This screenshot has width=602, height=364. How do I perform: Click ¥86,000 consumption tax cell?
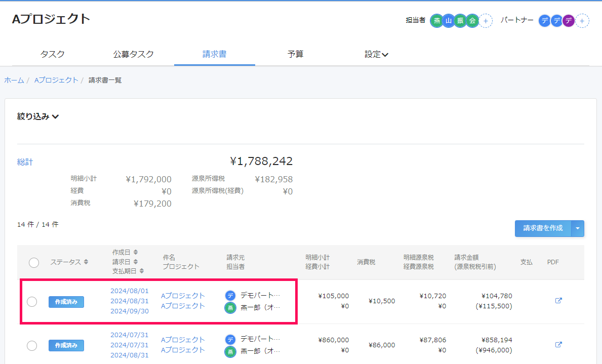tap(382, 345)
